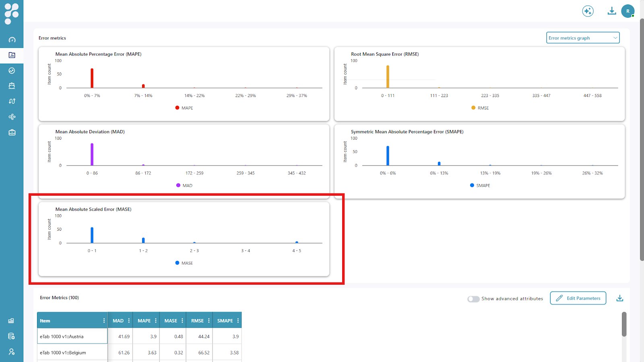
Task: Click the 41.69 MAD value cell
Action: coord(120,336)
